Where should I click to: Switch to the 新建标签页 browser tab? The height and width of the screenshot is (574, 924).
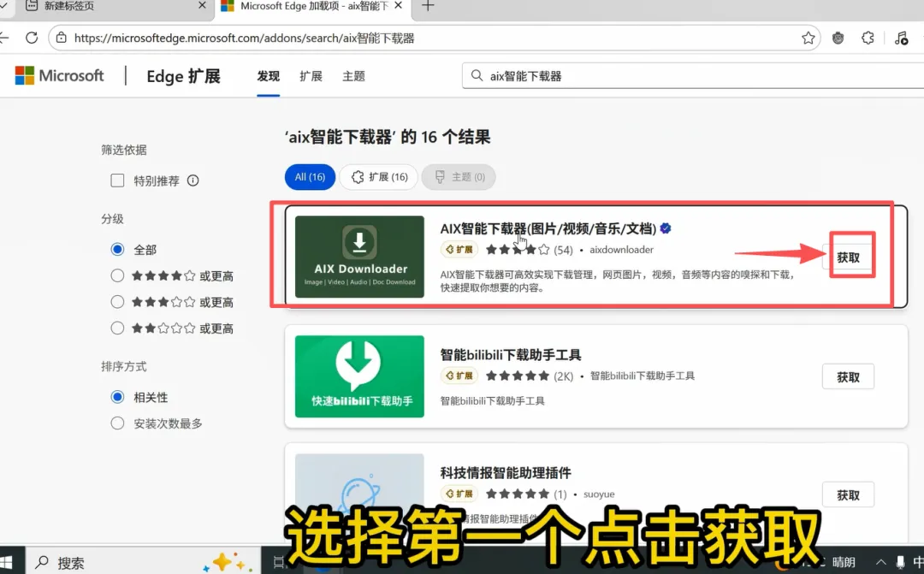pyautogui.click(x=116, y=6)
